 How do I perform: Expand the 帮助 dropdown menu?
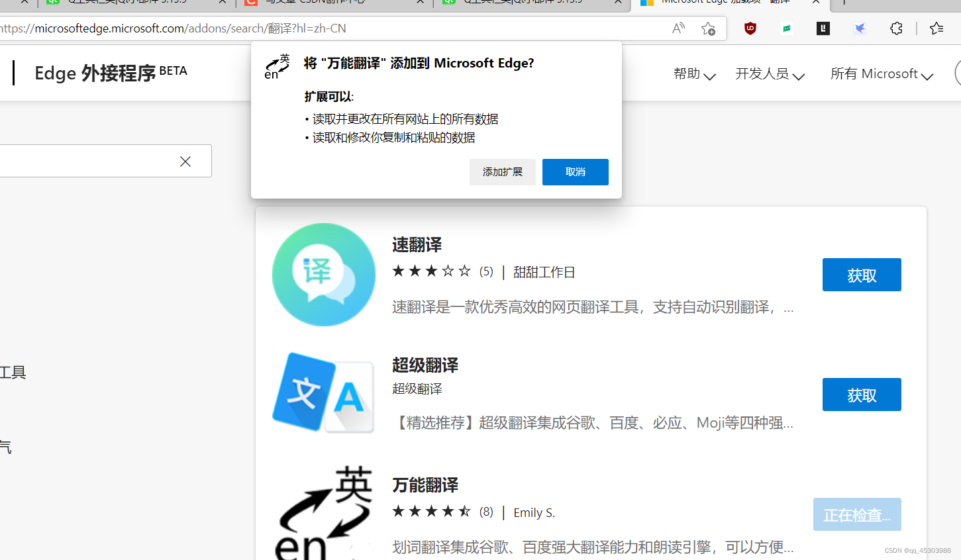[694, 74]
